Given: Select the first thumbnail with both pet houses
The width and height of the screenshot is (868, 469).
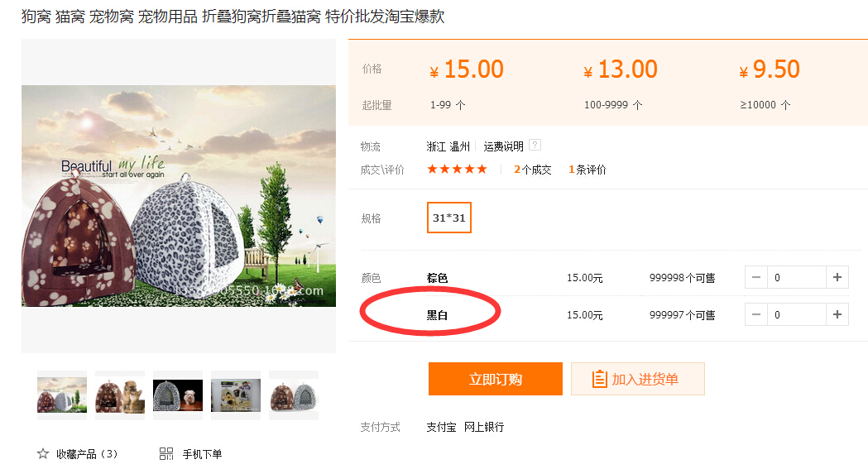Looking at the screenshot, I should pyautogui.click(x=62, y=395).
